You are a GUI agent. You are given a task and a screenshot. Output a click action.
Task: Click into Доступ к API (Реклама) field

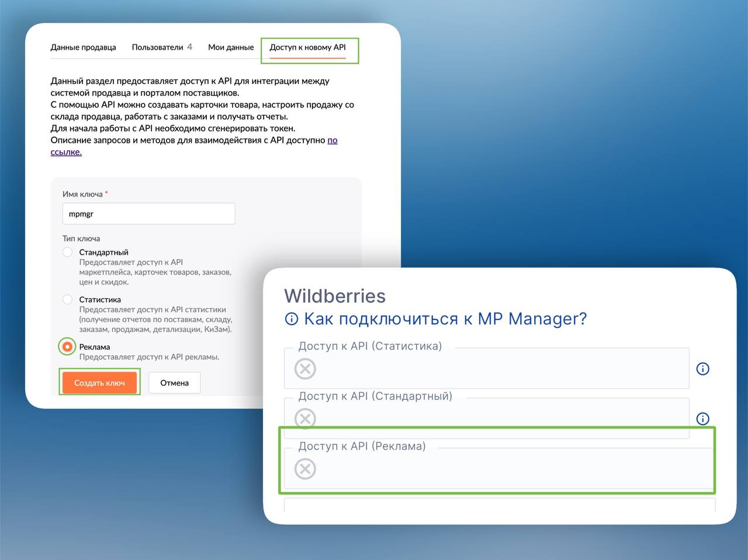point(503,469)
